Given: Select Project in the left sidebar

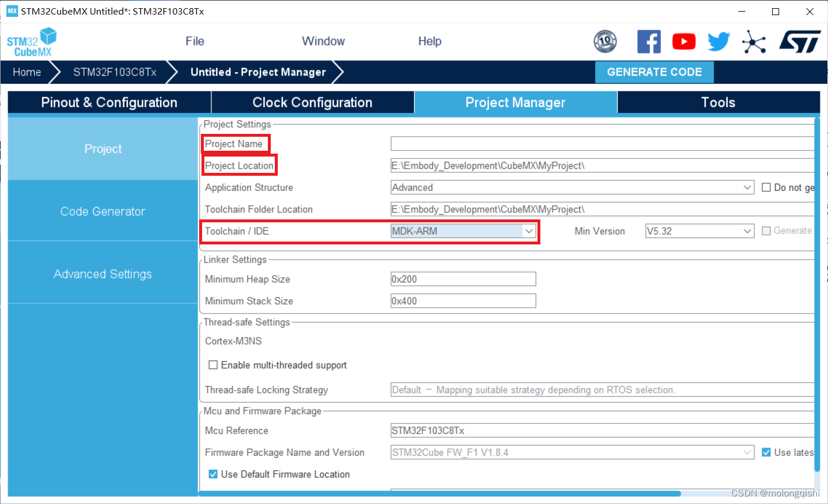Looking at the screenshot, I should point(103,149).
